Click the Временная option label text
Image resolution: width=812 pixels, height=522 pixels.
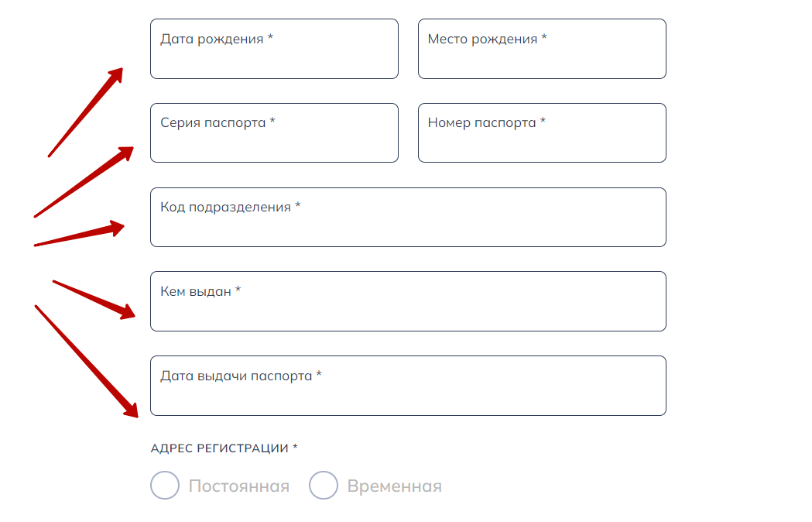(395, 486)
